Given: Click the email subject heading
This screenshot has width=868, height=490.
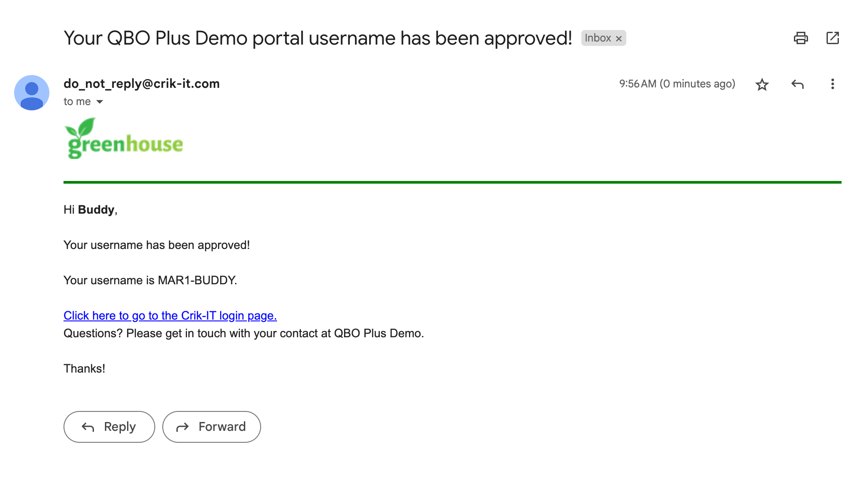Looking at the screenshot, I should [318, 38].
